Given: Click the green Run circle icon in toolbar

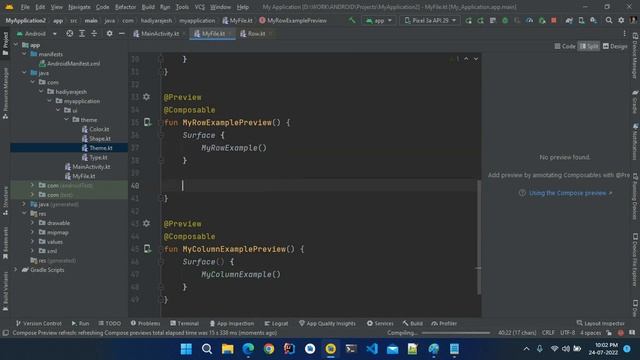Looking at the screenshot, I should [505, 20].
